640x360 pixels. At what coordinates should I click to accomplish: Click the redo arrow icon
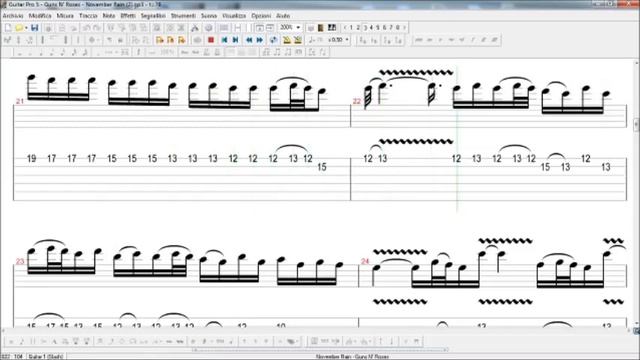coord(97,28)
